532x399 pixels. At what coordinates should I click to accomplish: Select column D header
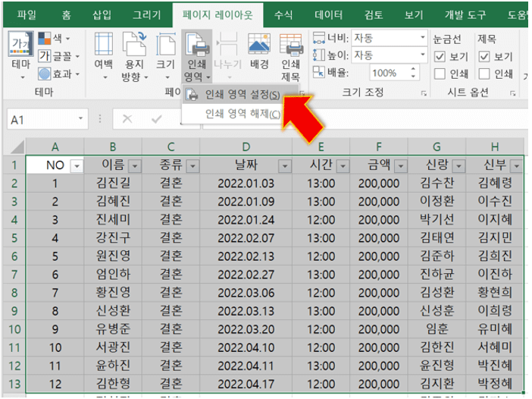(246, 147)
